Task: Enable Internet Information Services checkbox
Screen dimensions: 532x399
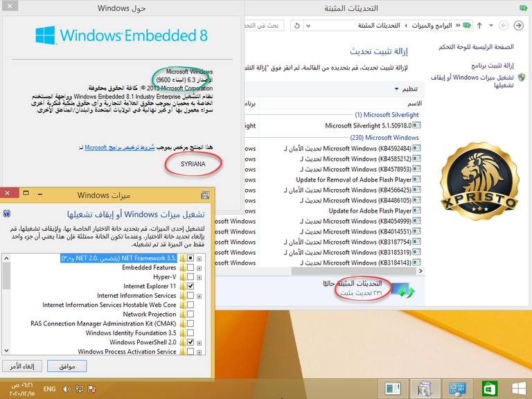Action: [x=190, y=296]
